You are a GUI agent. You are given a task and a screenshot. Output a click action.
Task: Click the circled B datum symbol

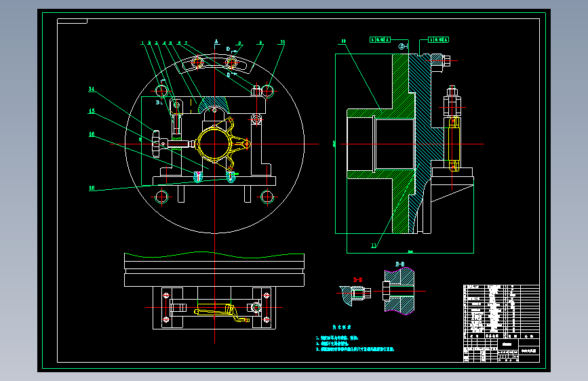point(402,47)
